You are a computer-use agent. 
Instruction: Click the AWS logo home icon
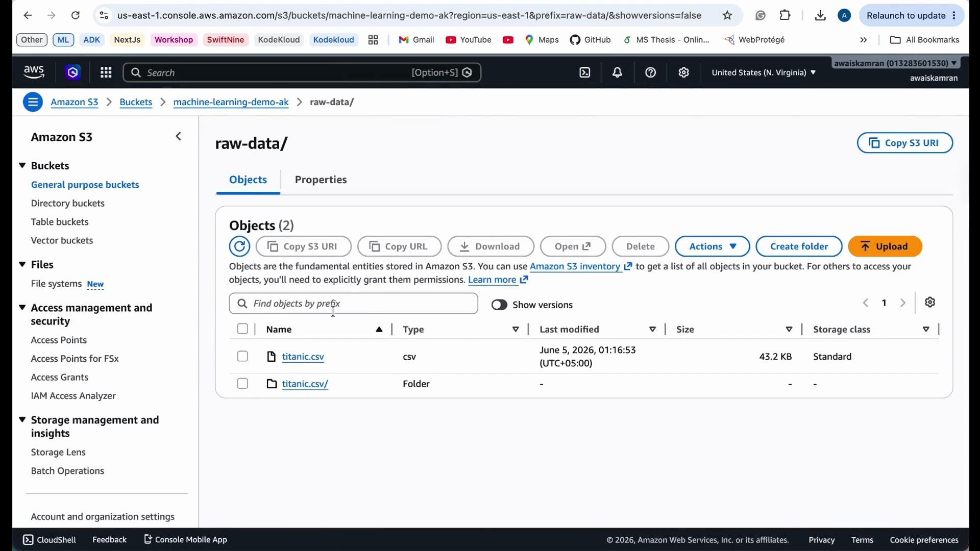click(34, 73)
